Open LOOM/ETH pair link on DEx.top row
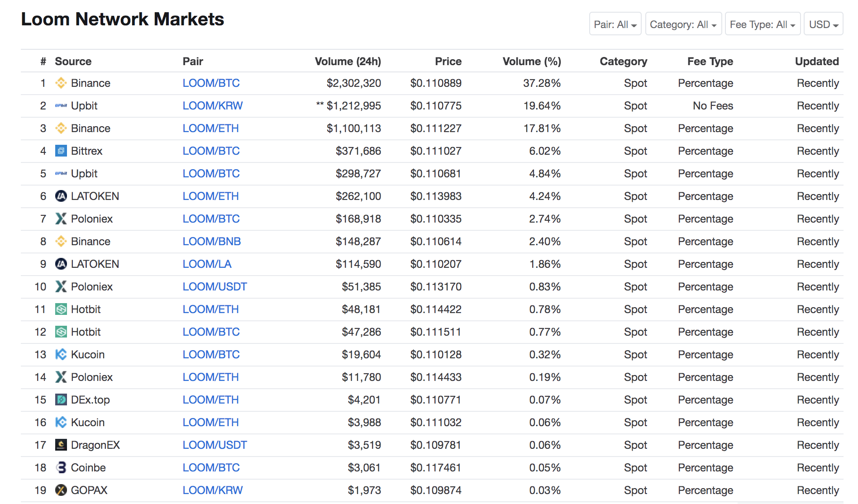858x504 pixels. 210,399
